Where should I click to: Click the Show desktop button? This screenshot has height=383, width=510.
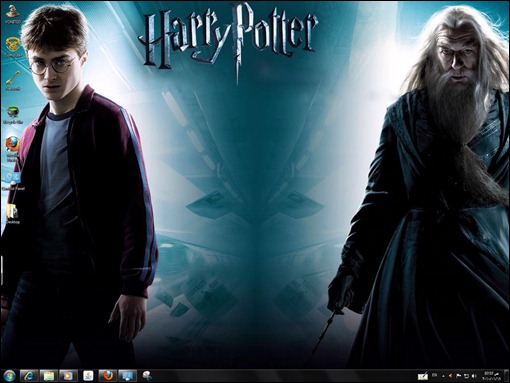506,376
